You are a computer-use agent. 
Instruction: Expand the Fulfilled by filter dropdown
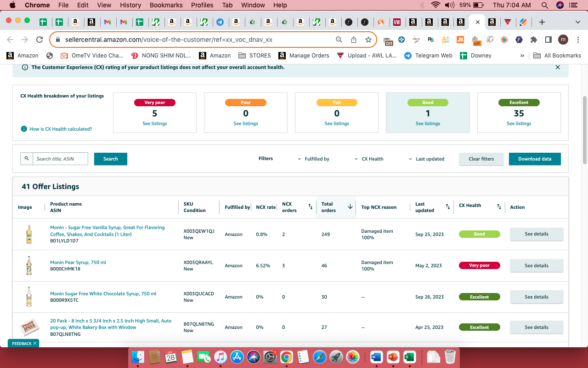click(314, 159)
